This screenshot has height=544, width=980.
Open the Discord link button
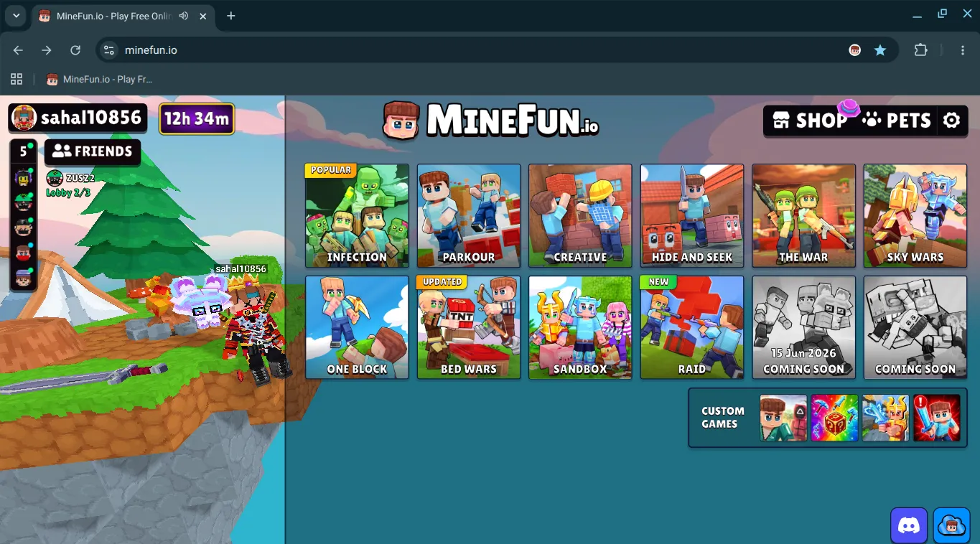click(x=909, y=526)
